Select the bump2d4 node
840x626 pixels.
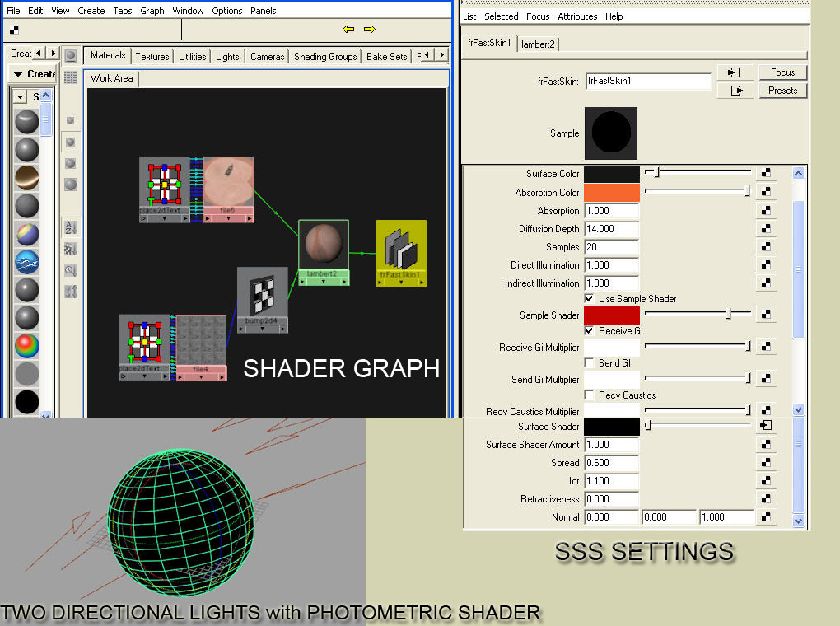(263, 300)
